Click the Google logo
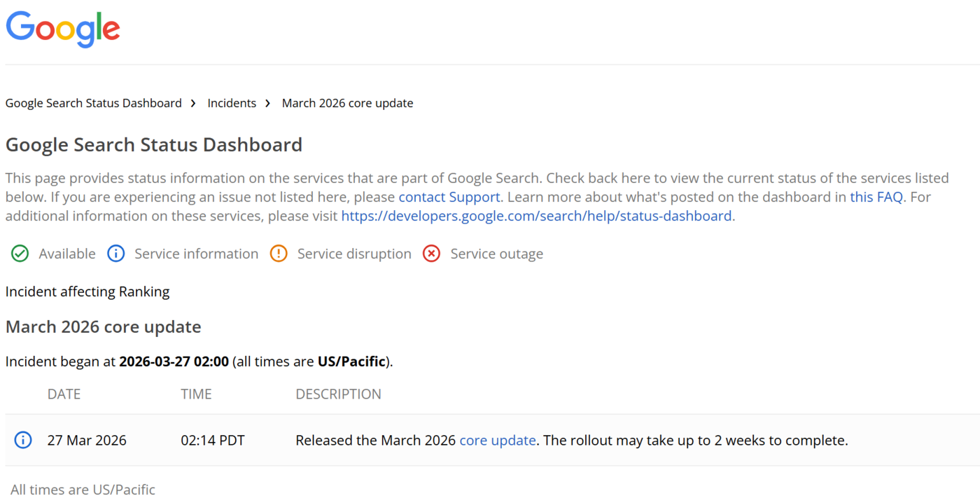This screenshot has width=980, height=503. click(62, 29)
